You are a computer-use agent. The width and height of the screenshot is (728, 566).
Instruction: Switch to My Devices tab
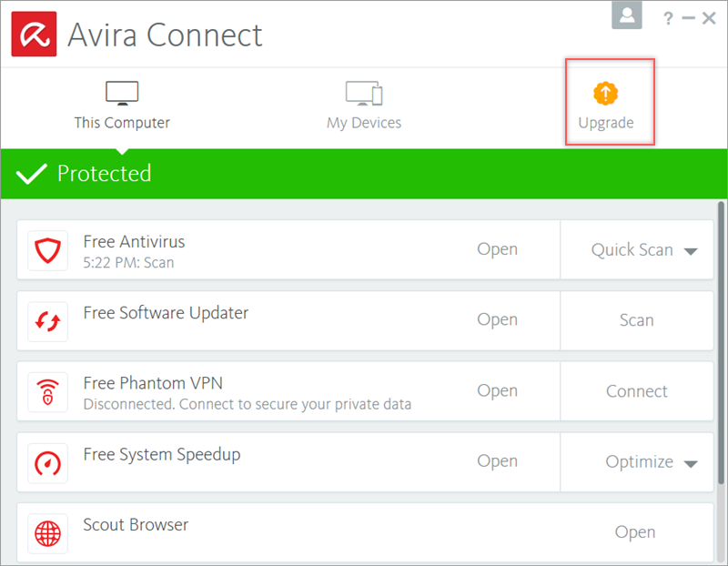coord(364,105)
